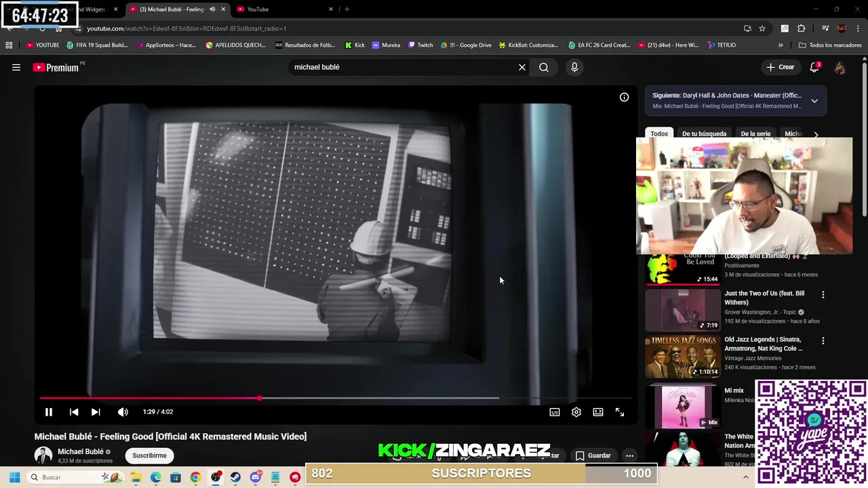Open the Crear button
This screenshot has height=488, width=868.
[780, 67]
